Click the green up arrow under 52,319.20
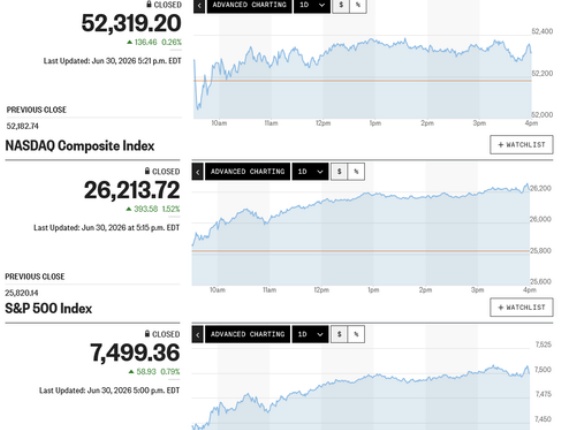 (129, 42)
